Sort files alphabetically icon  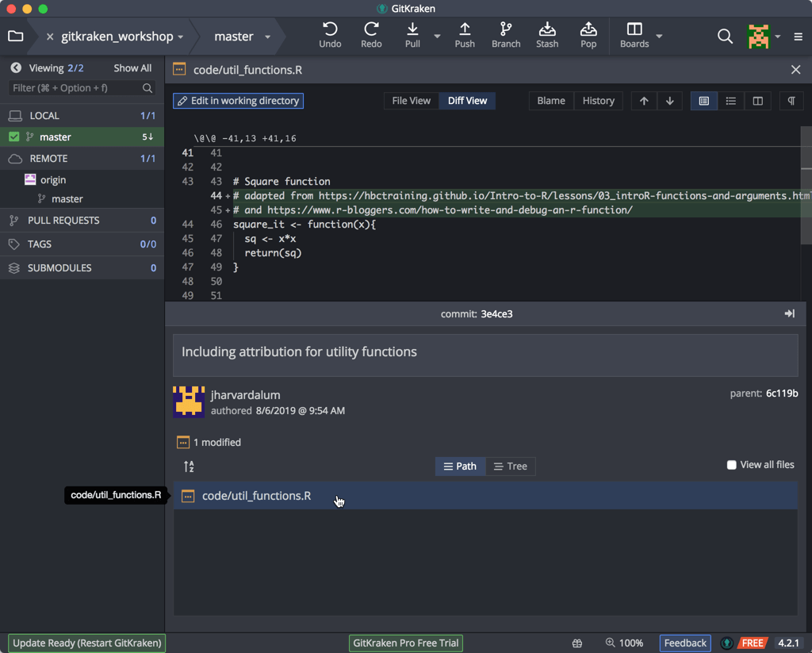pyautogui.click(x=189, y=467)
